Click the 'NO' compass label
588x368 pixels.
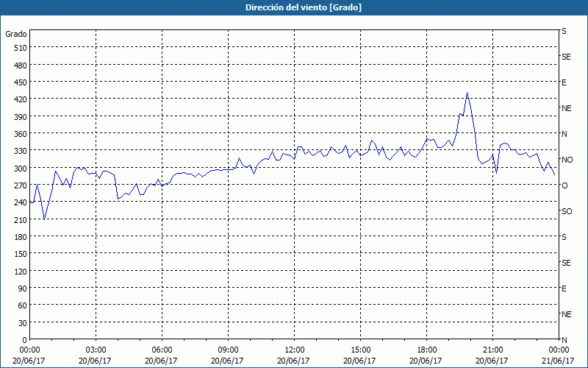coord(567,160)
